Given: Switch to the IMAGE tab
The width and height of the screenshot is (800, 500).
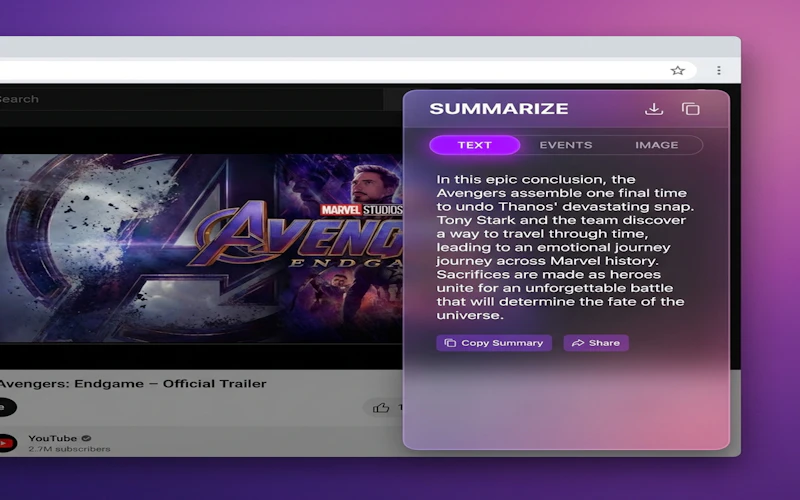Looking at the screenshot, I should click(657, 145).
